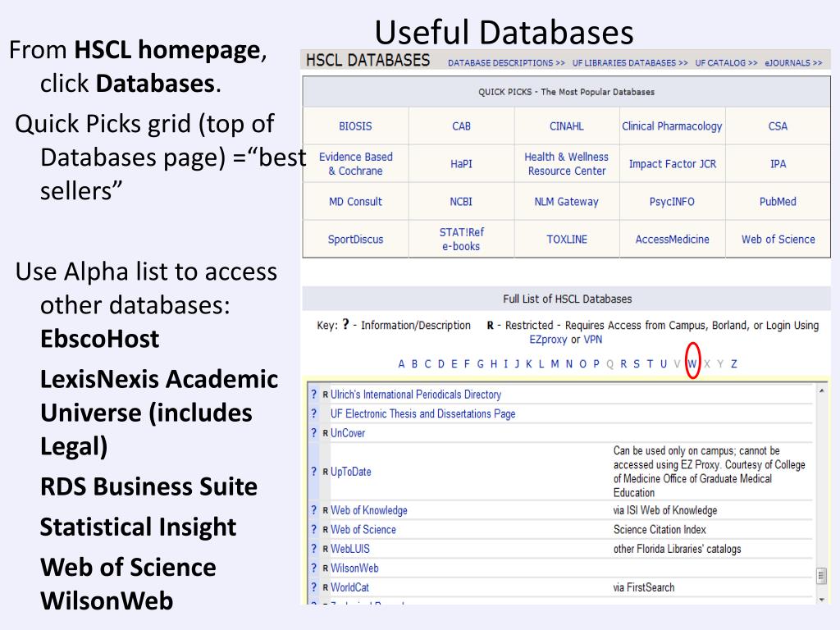This screenshot has height=630, width=840.
Task: Open the WorldCat link
Action: [x=349, y=587]
